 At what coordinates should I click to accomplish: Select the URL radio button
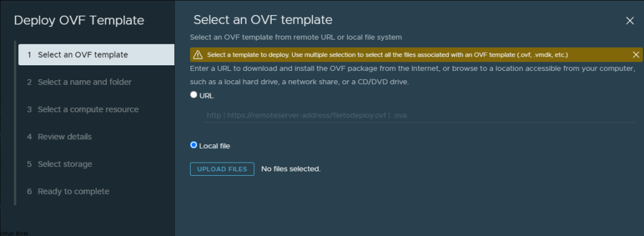(x=194, y=95)
